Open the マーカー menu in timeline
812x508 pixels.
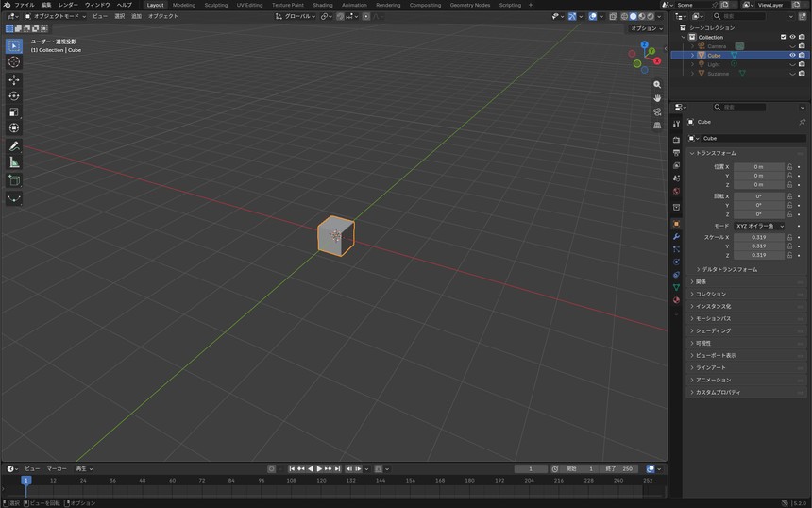click(57, 469)
